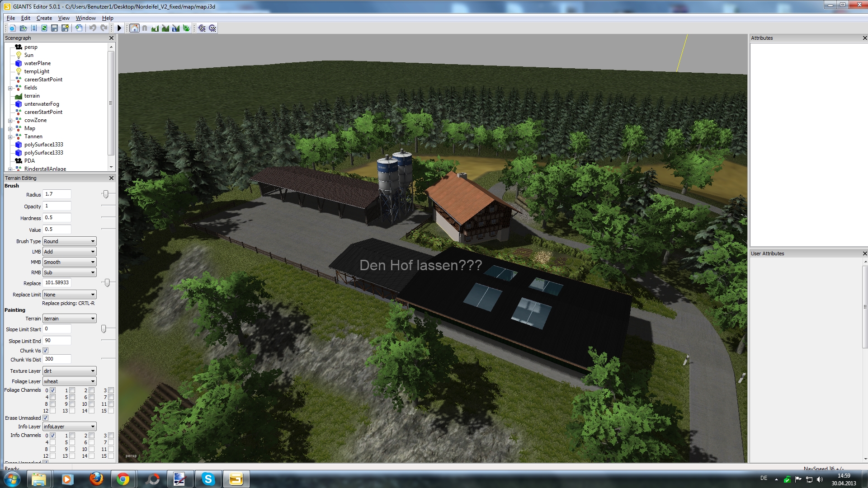Open the Foliage Layer dropdown showing wheat
Image resolution: width=868 pixels, height=488 pixels.
point(69,381)
